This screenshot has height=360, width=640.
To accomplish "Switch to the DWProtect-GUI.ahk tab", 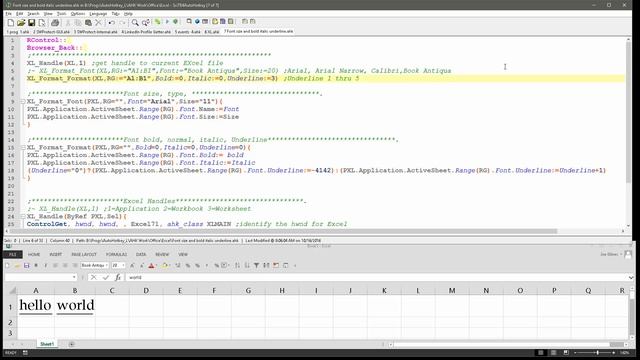I will click(x=51, y=31).
